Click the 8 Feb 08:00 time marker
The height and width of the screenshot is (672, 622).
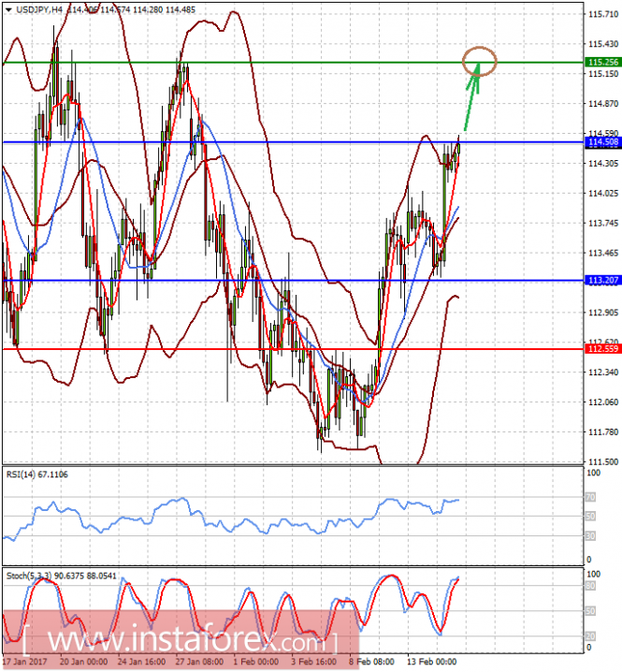click(x=371, y=662)
